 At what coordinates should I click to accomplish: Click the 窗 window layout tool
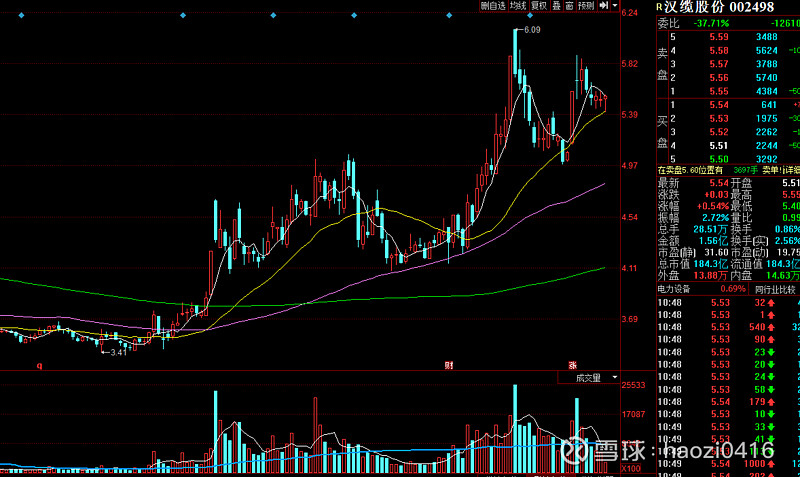(569, 6)
